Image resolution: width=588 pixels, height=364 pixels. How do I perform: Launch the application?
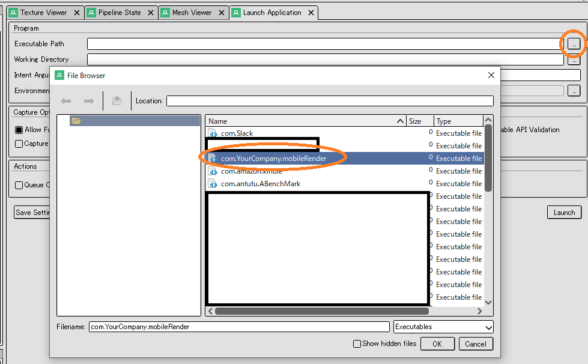coord(564,213)
